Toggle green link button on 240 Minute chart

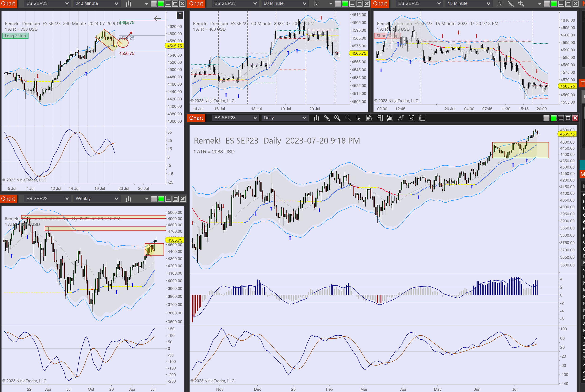(161, 4)
